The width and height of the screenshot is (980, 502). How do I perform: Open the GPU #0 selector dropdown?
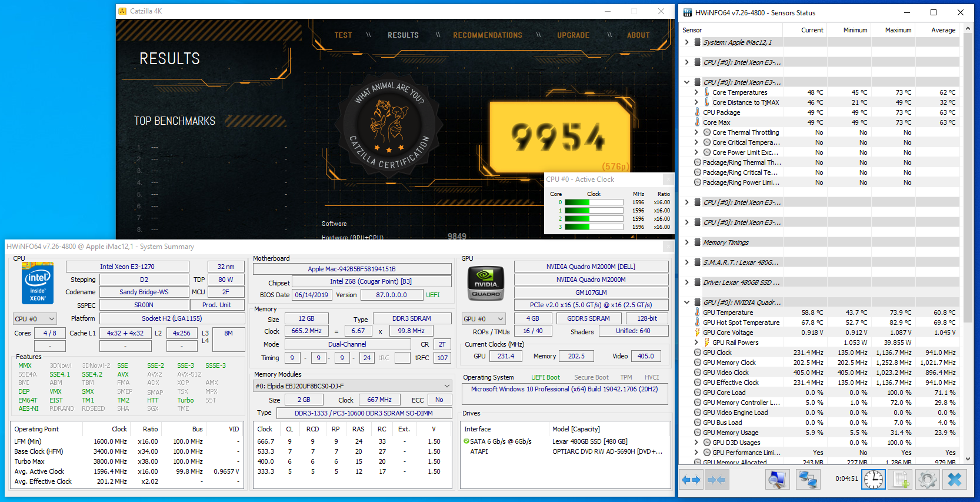coord(484,319)
